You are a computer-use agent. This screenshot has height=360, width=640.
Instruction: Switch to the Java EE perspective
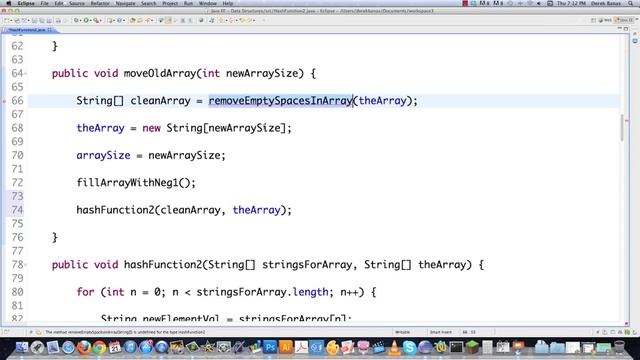coord(624,20)
